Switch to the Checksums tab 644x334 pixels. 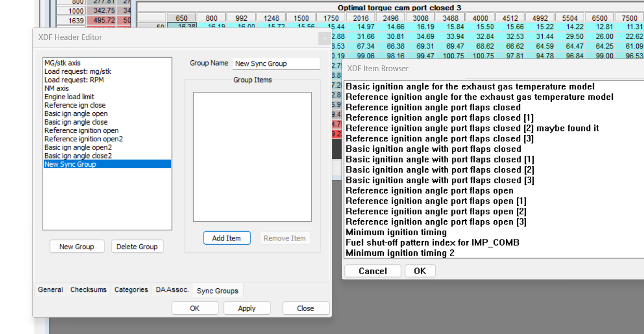click(x=88, y=290)
